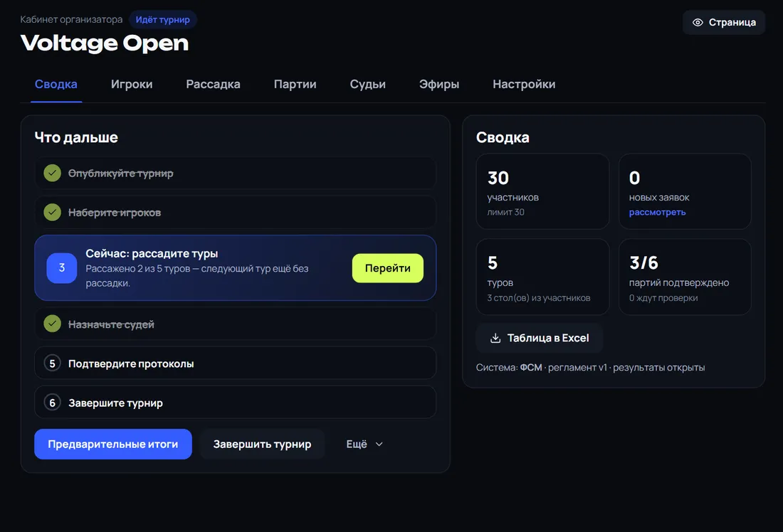Screen dimensions: 783x532
Task: Click the step 5 circle icon
Action: pos(53,363)
